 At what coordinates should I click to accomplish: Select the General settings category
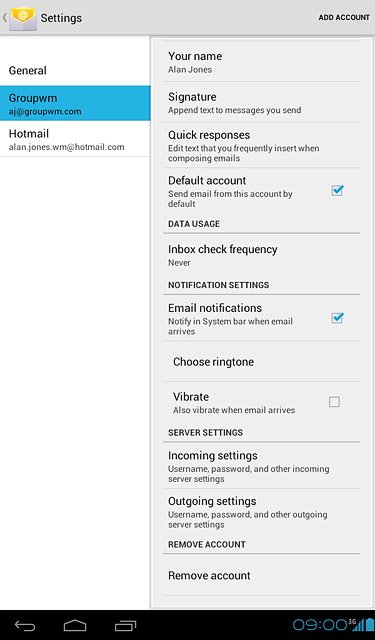75,70
